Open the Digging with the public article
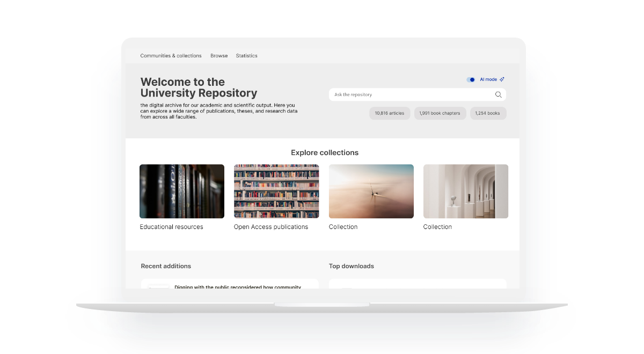Image resolution: width=644 pixels, height=354 pixels. (x=238, y=286)
